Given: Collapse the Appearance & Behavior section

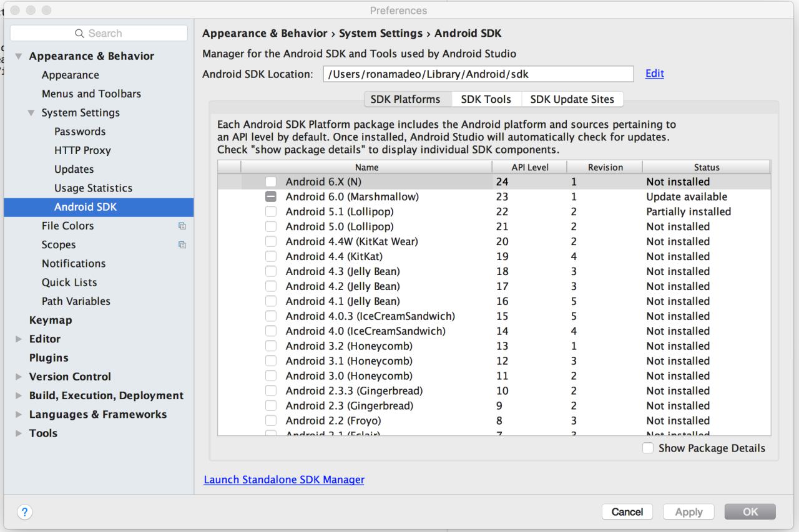Looking at the screenshot, I should point(18,56).
